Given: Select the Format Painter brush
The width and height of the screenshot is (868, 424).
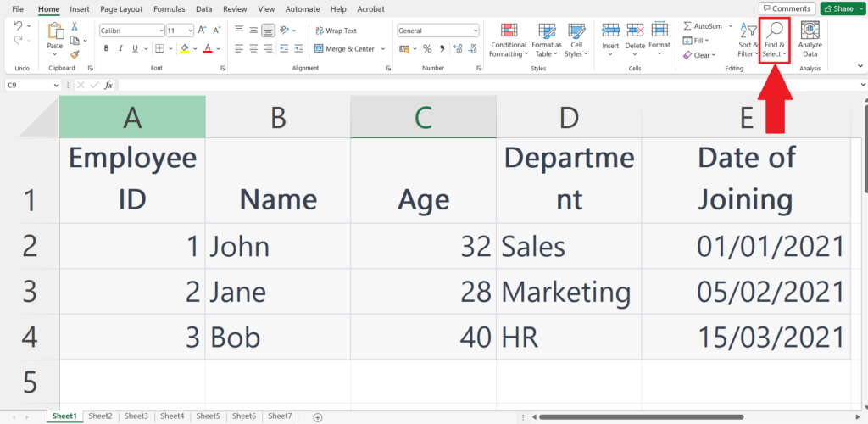Looking at the screenshot, I should coord(75,54).
